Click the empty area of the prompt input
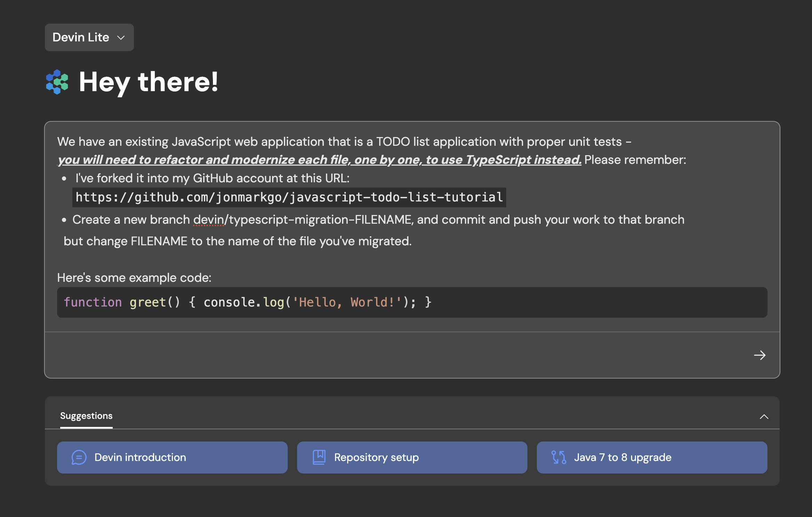The image size is (812, 517). pos(383,355)
